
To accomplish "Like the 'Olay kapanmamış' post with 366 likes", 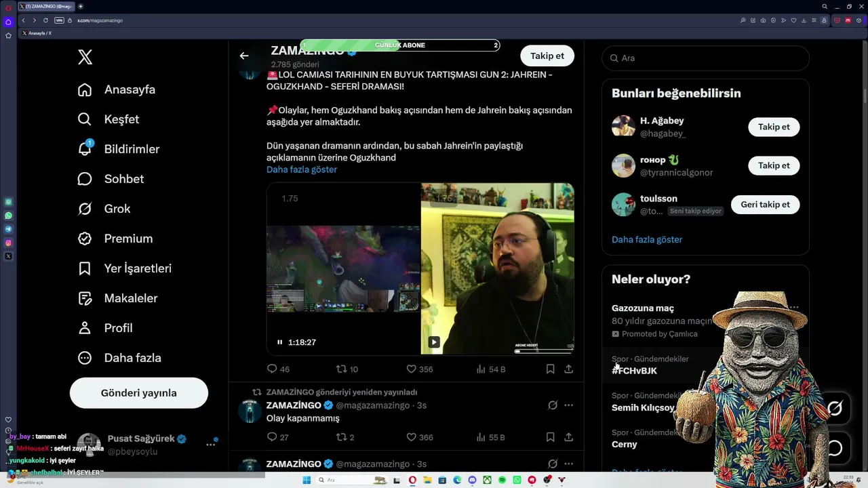I will pos(419,437).
